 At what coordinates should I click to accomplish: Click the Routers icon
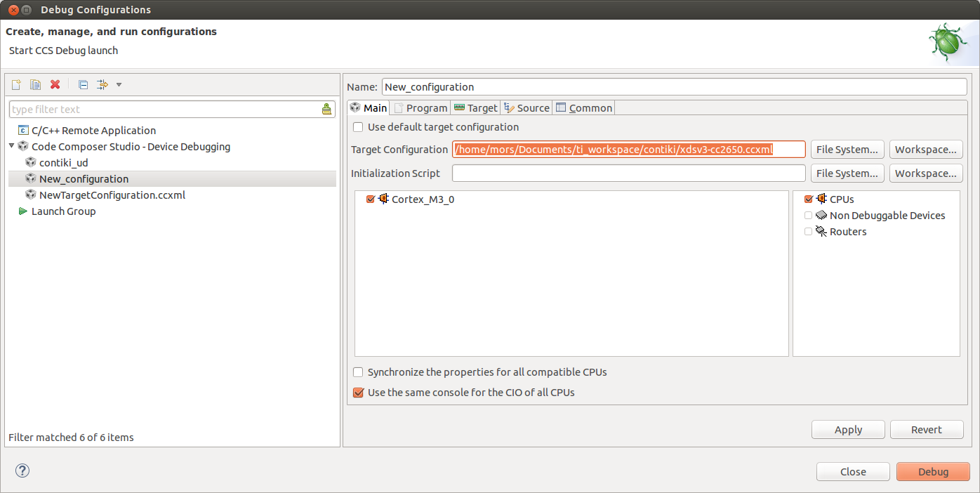click(821, 232)
